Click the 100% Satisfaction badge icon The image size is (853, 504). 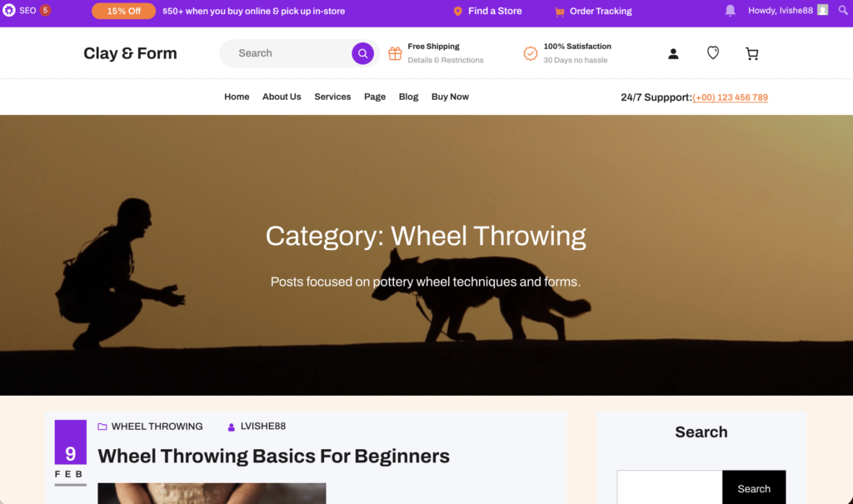pos(531,53)
